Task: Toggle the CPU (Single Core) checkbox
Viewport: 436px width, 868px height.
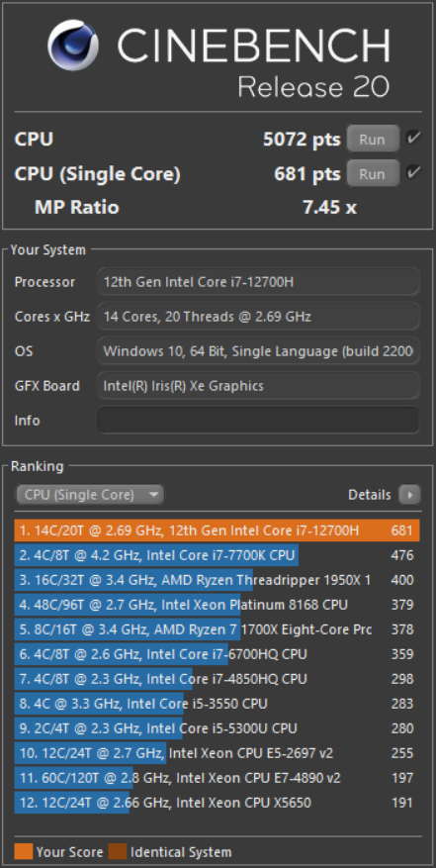Action: pyautogui.click(x=412, y=173)
